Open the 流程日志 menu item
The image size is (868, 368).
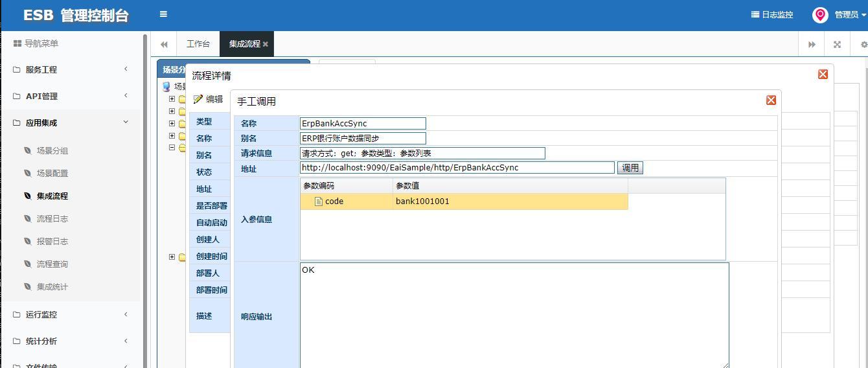coord(52,218)
